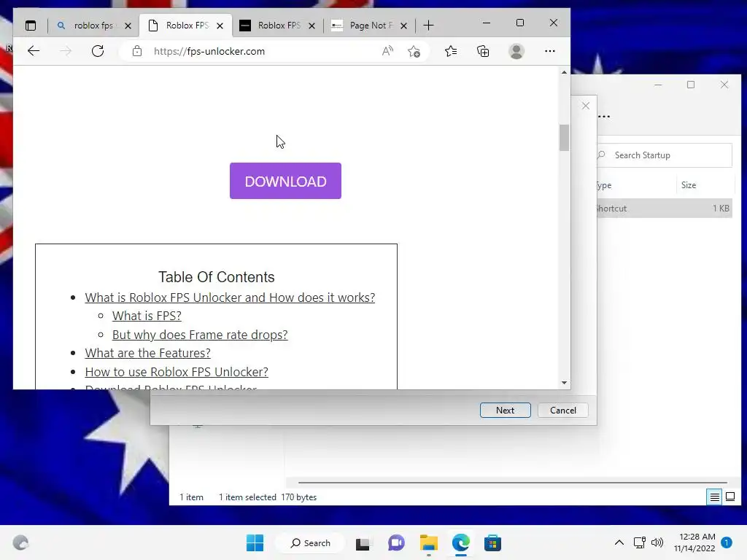
Task: Close the active Roblox FPS tab
Action: click(x=220, y=26)
